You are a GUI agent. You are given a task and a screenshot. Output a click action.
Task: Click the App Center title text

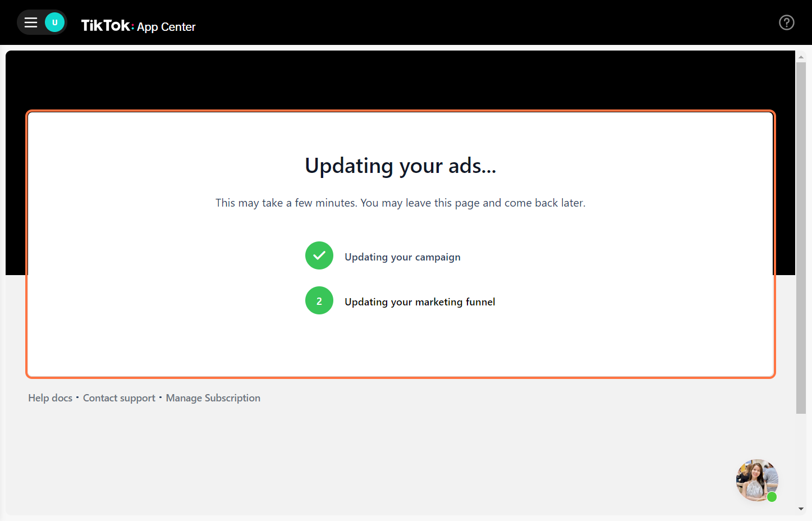click(166, 27)
